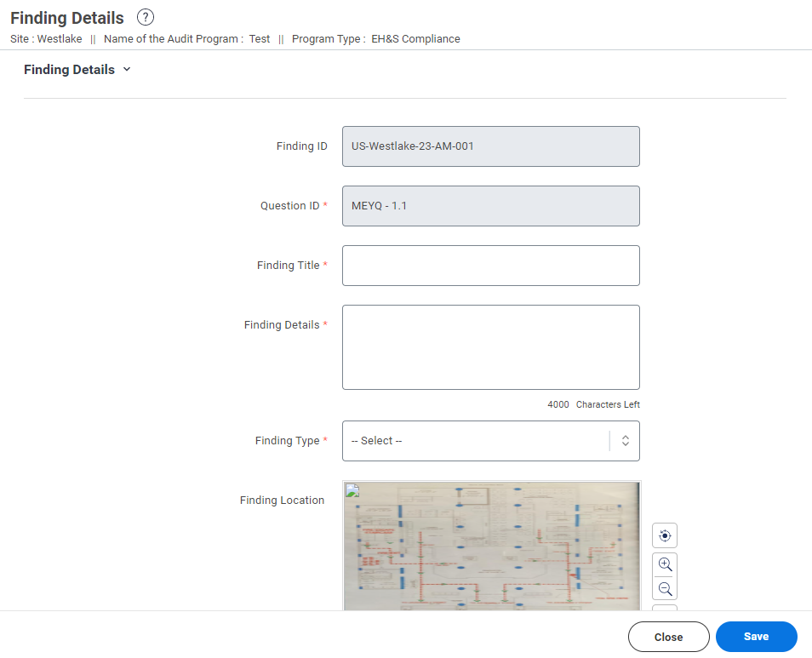Open the Finding Type dropdown
812x658 pixels.
[x=490, y=441]
